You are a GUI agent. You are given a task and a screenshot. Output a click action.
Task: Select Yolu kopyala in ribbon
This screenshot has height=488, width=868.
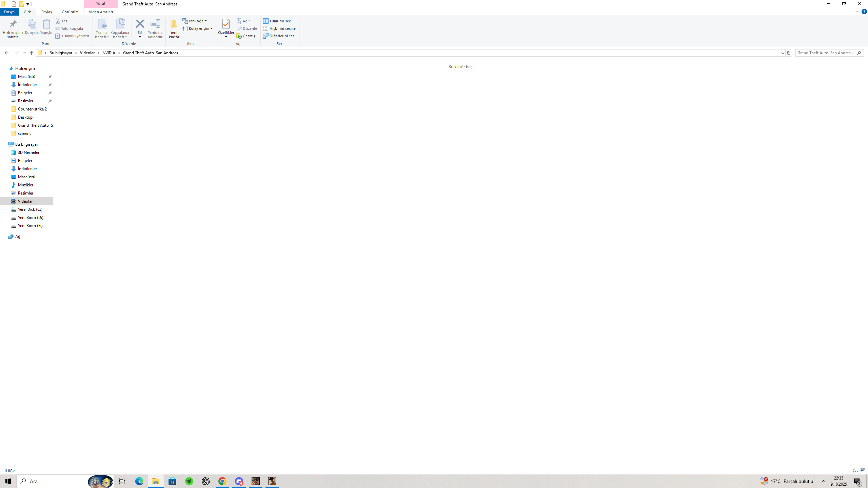pos(69,28)
